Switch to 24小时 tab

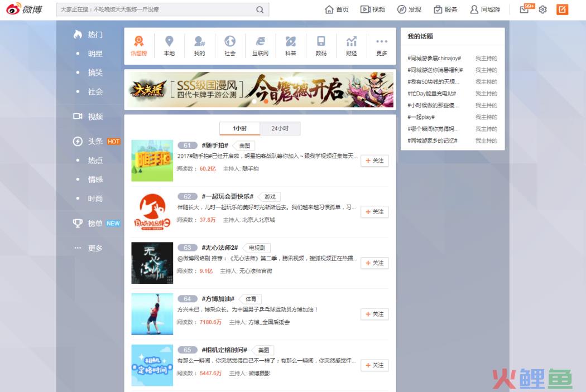point(280,128)
